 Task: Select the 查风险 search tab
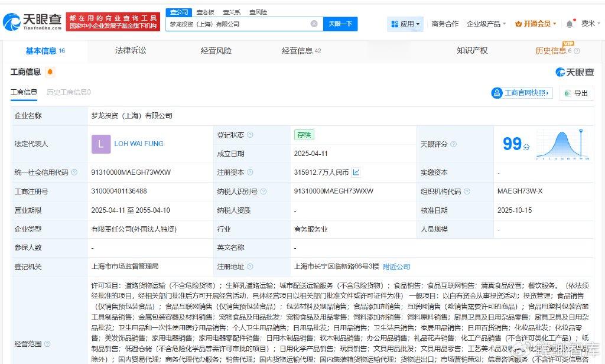click(x=258, y=12)
